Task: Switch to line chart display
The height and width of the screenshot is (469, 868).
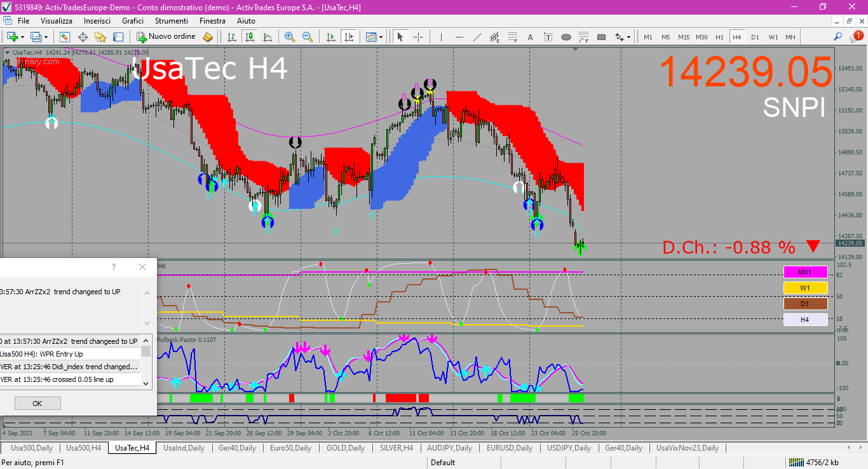Action: pos(268,37)
